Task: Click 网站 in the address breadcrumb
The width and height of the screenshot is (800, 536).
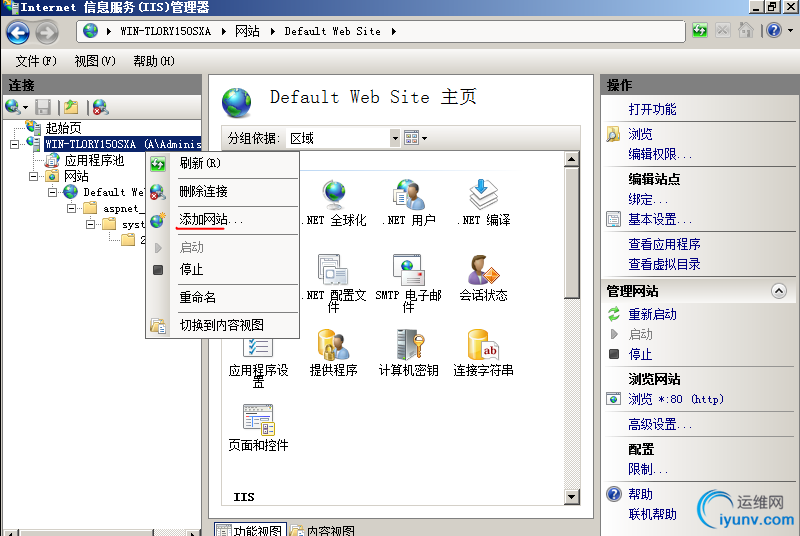Action: 247,32
